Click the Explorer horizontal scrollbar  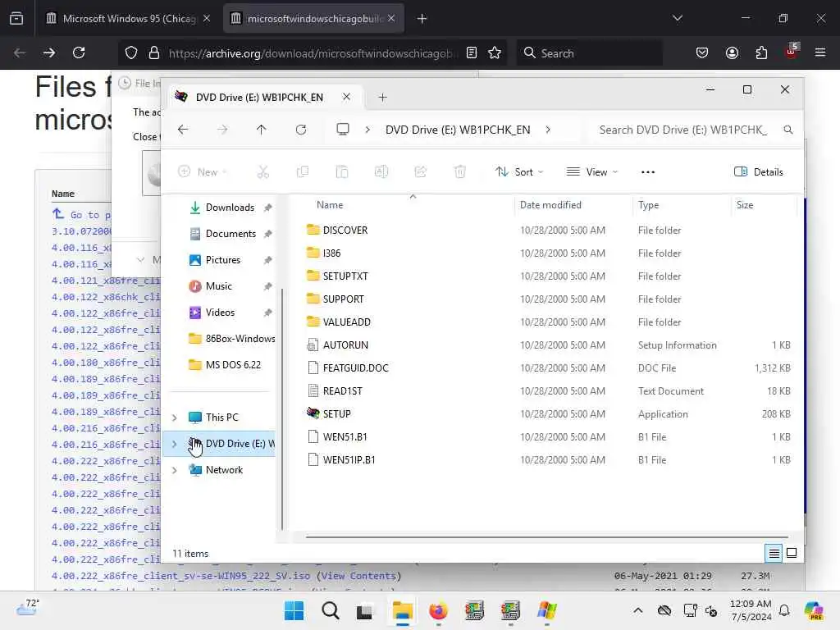[546, 536]
